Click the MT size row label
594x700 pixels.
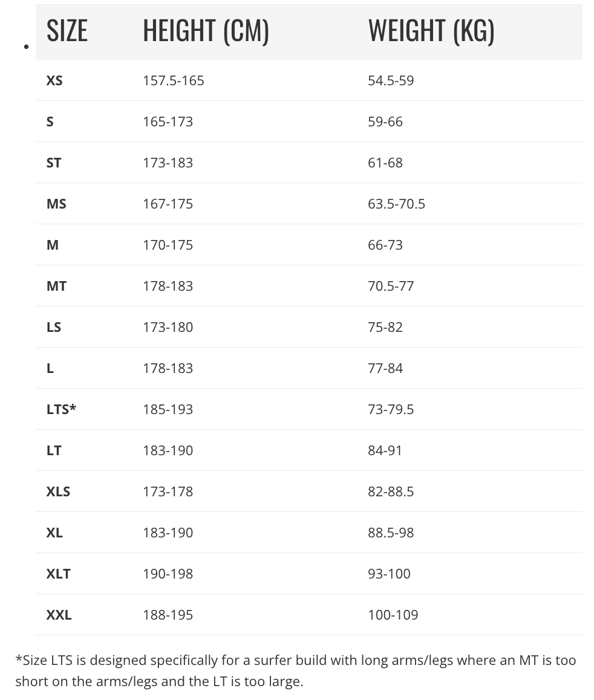(56, 286)
